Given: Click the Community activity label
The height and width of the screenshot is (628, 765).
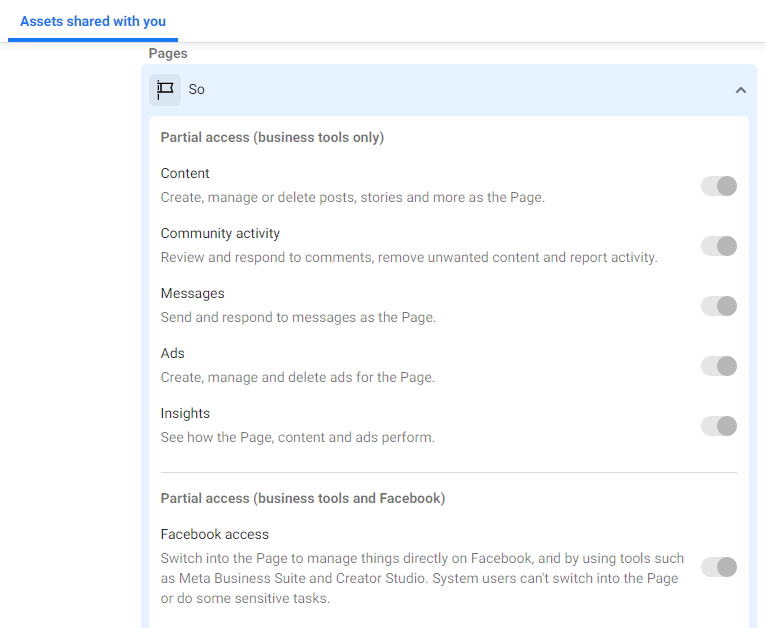Looking at the screenshot, I should [x=220, y=233].
